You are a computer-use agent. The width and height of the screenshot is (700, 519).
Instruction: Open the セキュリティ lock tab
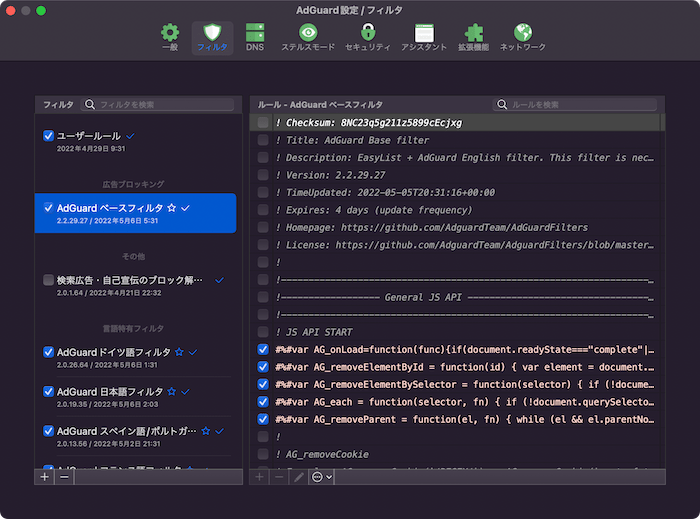pyautogui.click(x=368, y=37)
